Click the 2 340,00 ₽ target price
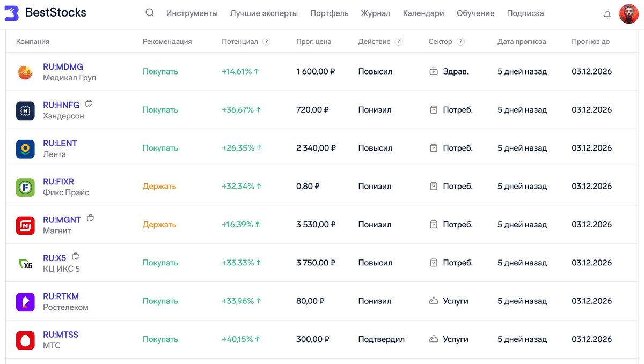 pos(316,148)
